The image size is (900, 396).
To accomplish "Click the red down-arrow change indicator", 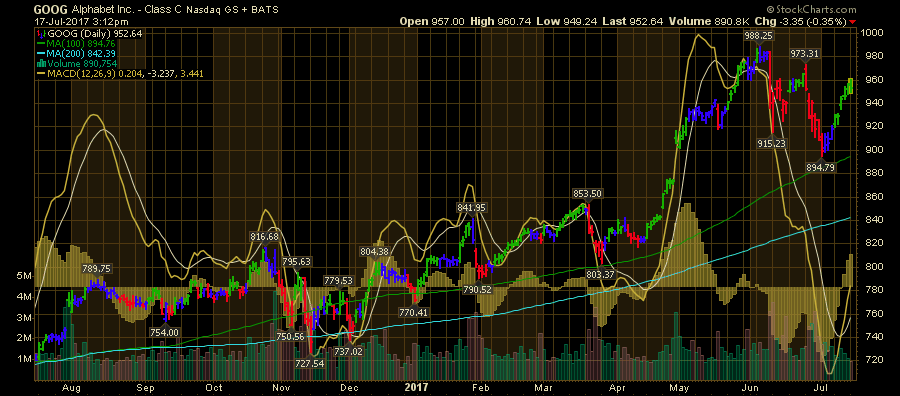I will click(x=852, y=22).
